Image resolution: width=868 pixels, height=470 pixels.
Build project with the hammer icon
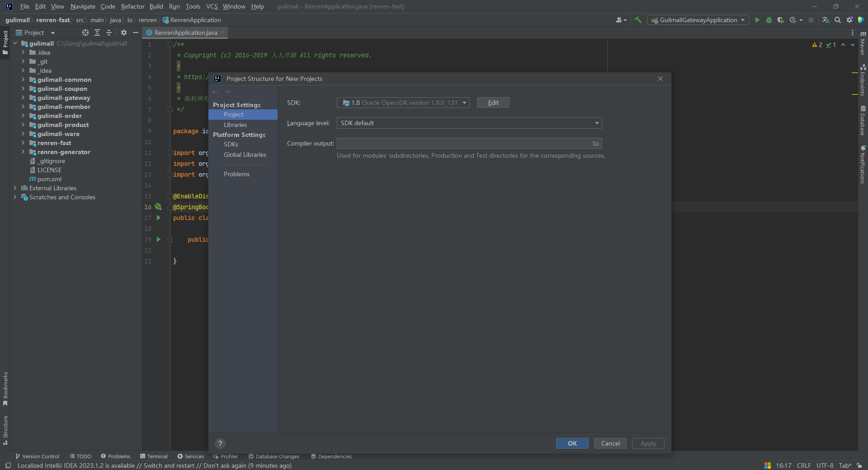click(x=638, y=20)
